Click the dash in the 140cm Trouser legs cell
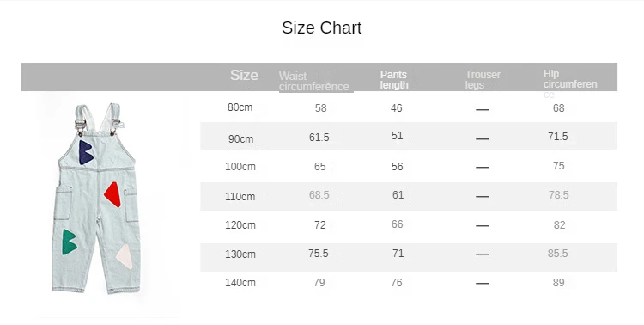This screenshot has width=644, height=325. tap(483, 284)
